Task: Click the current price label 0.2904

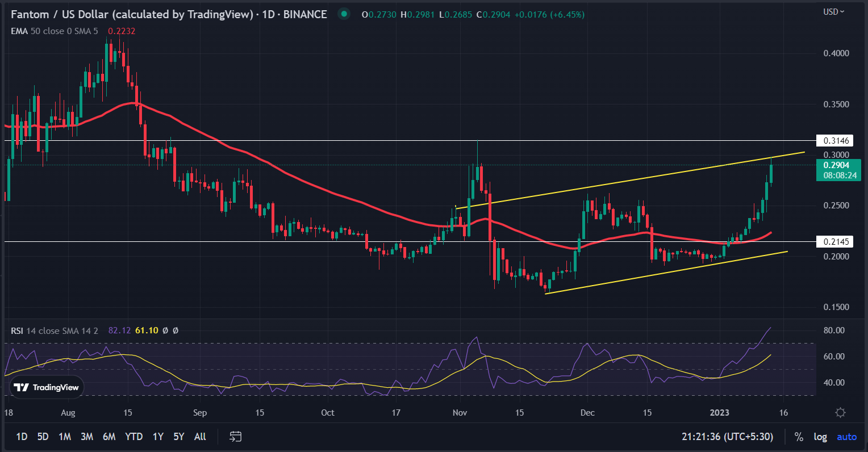Action: pyautogui.click(x=837, y=165)
